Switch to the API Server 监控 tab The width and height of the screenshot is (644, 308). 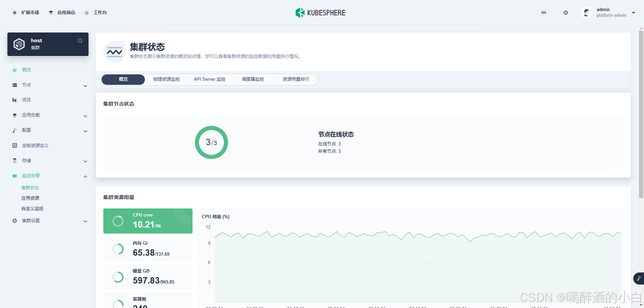click(x=210, y=79)
